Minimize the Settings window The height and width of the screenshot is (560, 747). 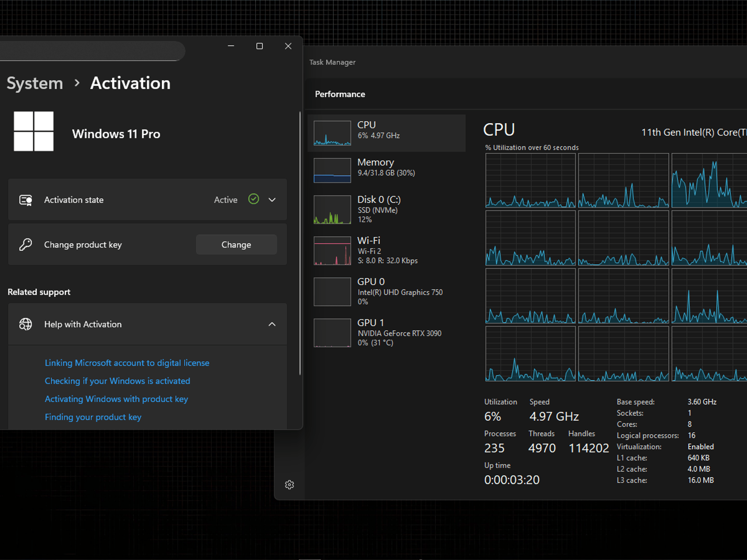(x=231, y=46)
